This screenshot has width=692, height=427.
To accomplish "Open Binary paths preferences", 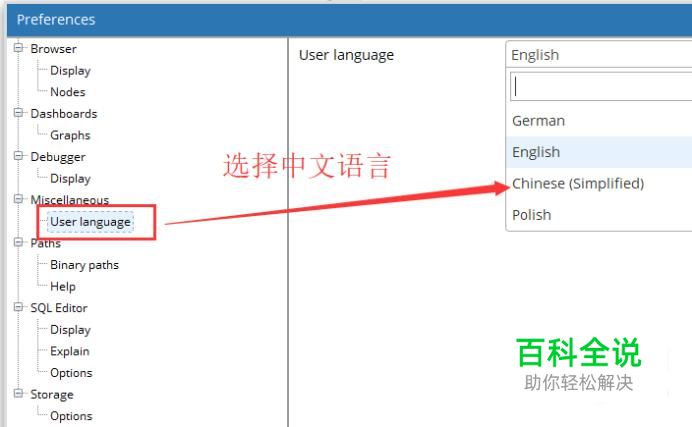I will tap(84, 265).
